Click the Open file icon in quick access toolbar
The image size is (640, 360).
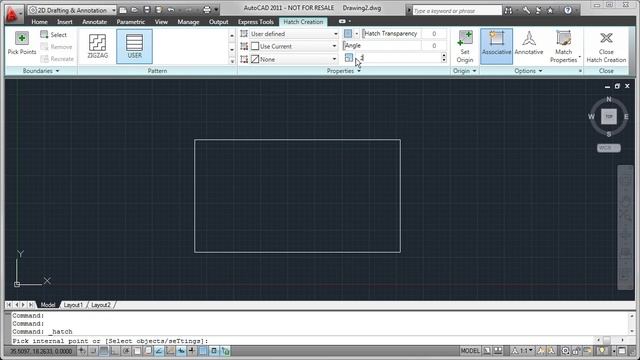pos(134,10)
